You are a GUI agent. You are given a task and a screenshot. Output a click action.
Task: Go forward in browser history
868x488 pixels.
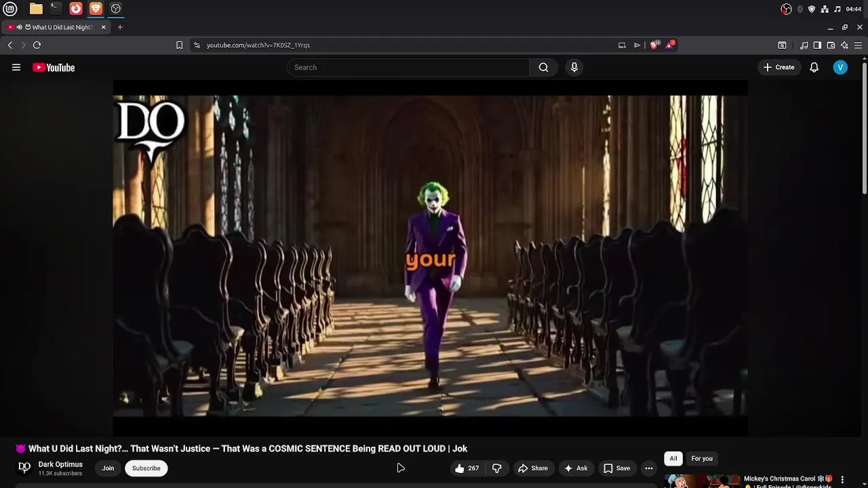(23, 45)
